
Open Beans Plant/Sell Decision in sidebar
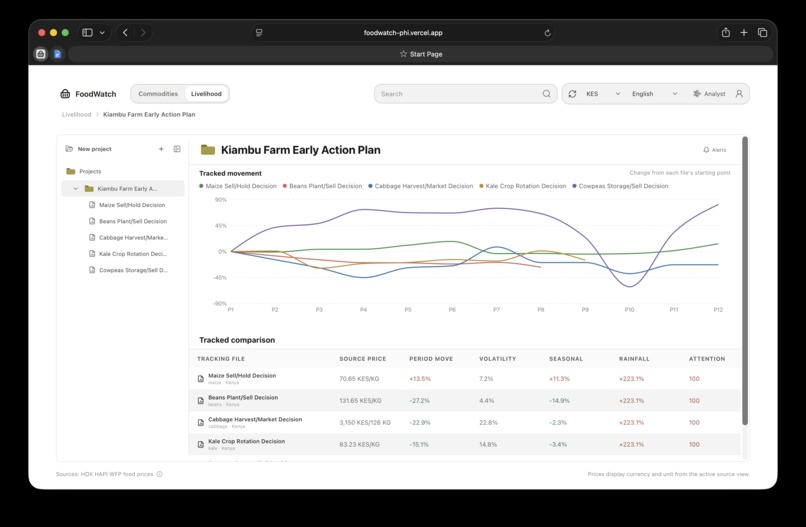(128, 221)
